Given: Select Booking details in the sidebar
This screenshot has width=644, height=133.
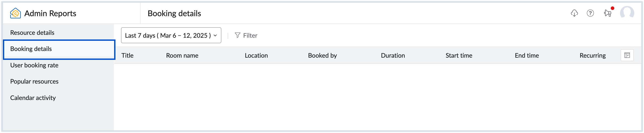Looking at the screenshot, I should (x=31, y=49).
